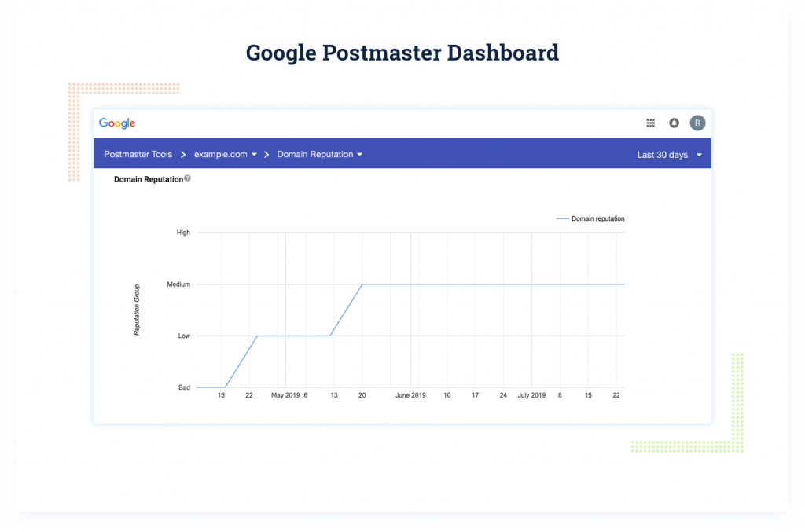The width and height of the screenshot is (805, 532).
Task: Open the Google apps grid menu
Action: [x=650, y=123]
